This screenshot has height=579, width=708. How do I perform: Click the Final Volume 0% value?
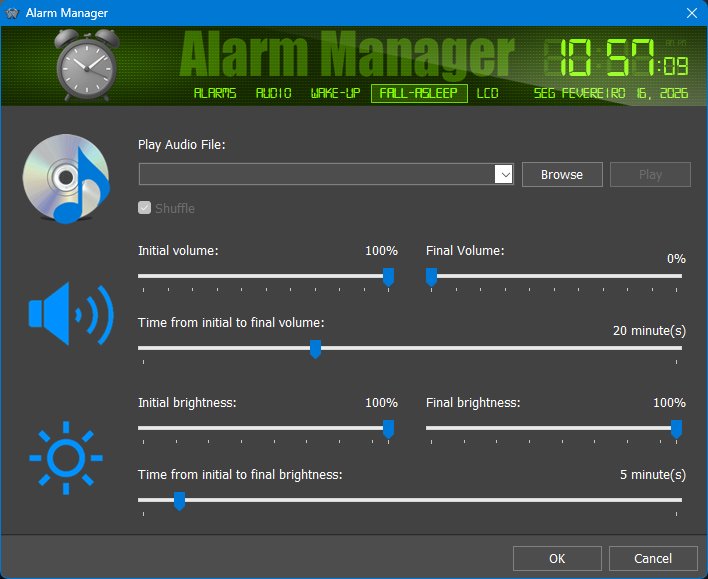[676, 259]
